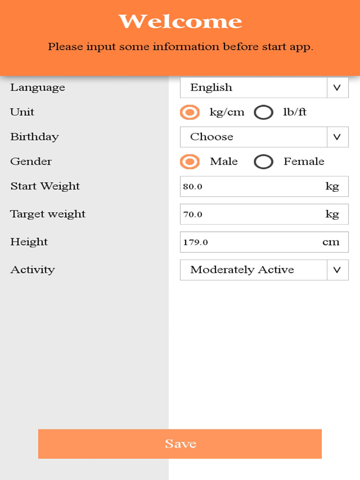This screenshot has width=360, height=480.
Task: Click the Birthday label
Action: click(x=35, y=137)
